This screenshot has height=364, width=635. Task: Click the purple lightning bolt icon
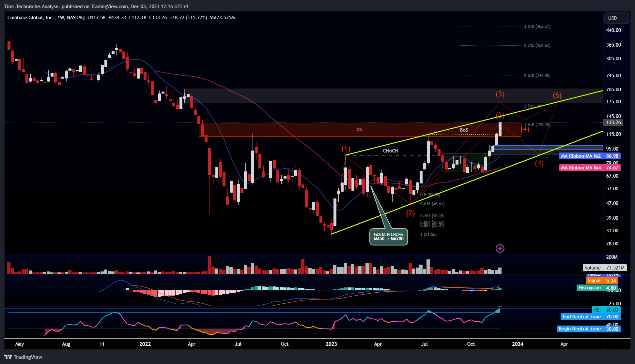click(500, 249)
